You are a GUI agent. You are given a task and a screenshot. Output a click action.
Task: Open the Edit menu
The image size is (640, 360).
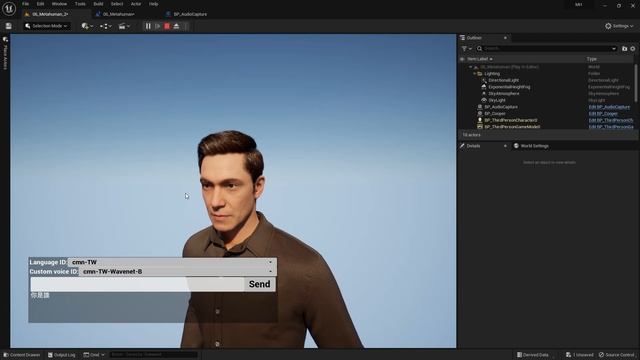[x=40, y=4]
